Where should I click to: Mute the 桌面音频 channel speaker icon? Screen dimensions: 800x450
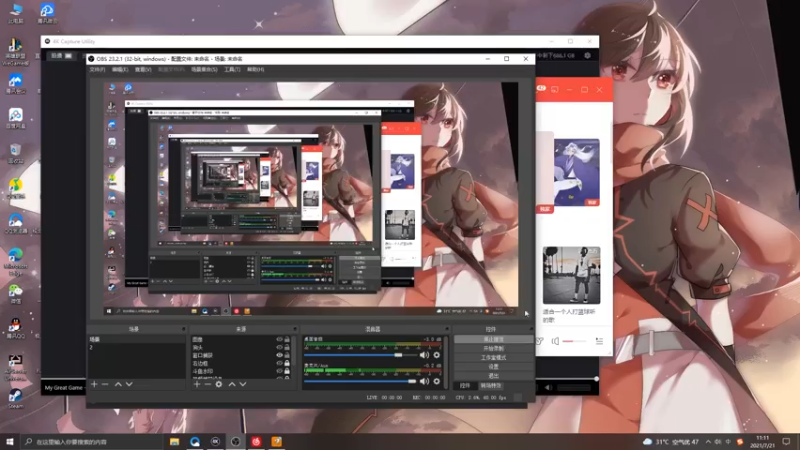point(424,355)
